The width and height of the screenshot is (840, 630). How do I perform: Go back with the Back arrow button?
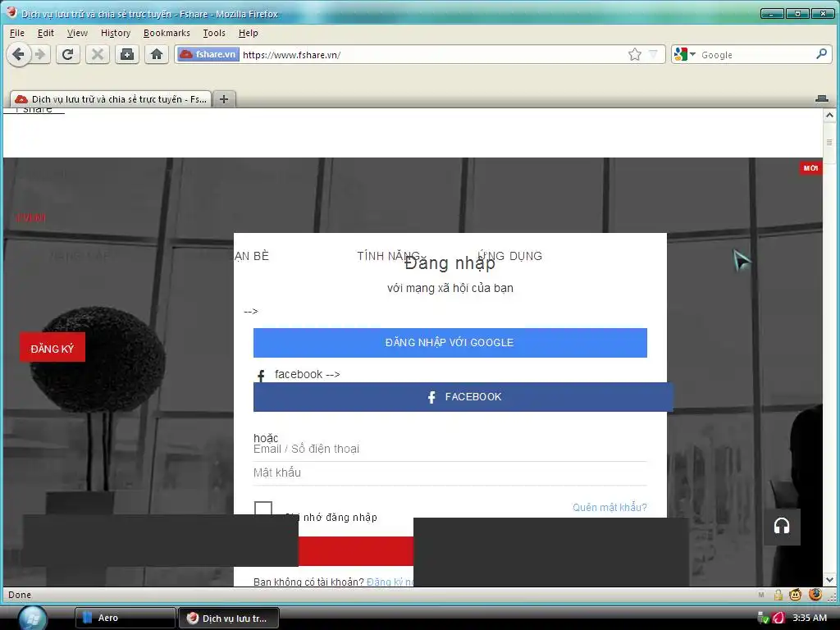point(19,55)
